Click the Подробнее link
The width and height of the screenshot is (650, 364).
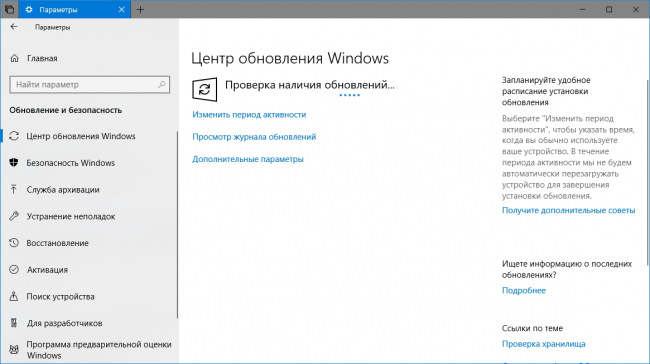click(x=524, y=291)
